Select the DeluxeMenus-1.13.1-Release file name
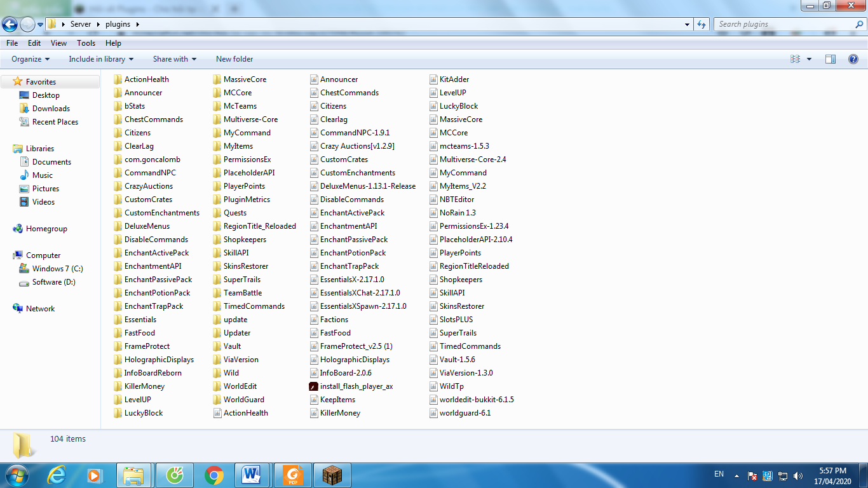This screenshot has width=868, height=488. [368, 186]
